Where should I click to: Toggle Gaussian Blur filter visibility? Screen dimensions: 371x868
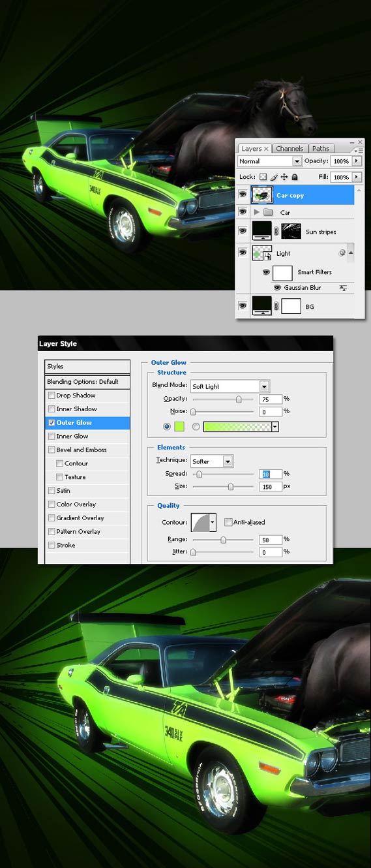[x=277, y=288]
